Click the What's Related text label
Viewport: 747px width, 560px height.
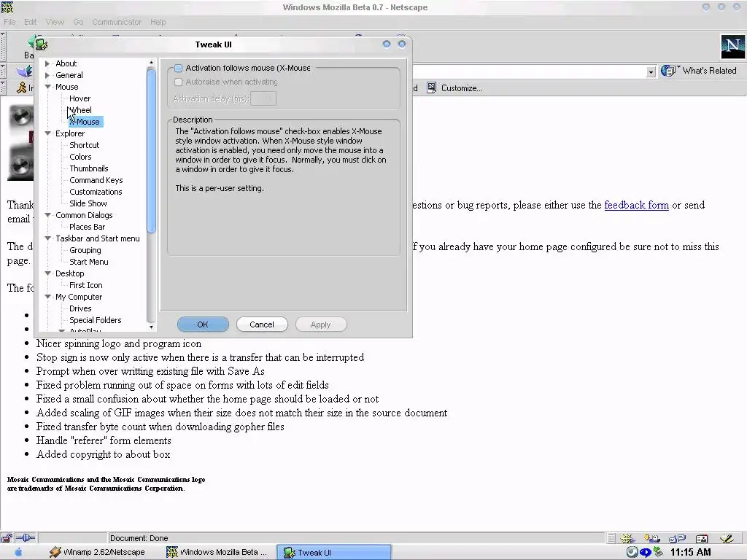709,71
